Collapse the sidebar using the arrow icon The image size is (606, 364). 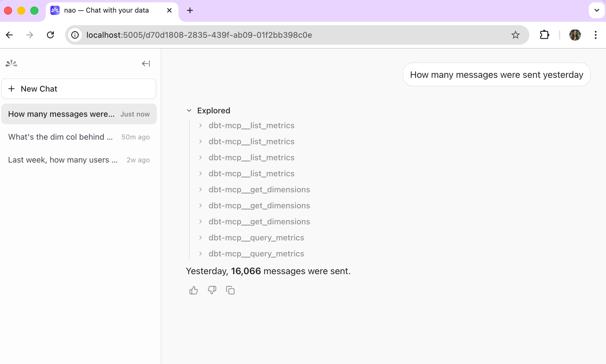click(x=146, y=63)
